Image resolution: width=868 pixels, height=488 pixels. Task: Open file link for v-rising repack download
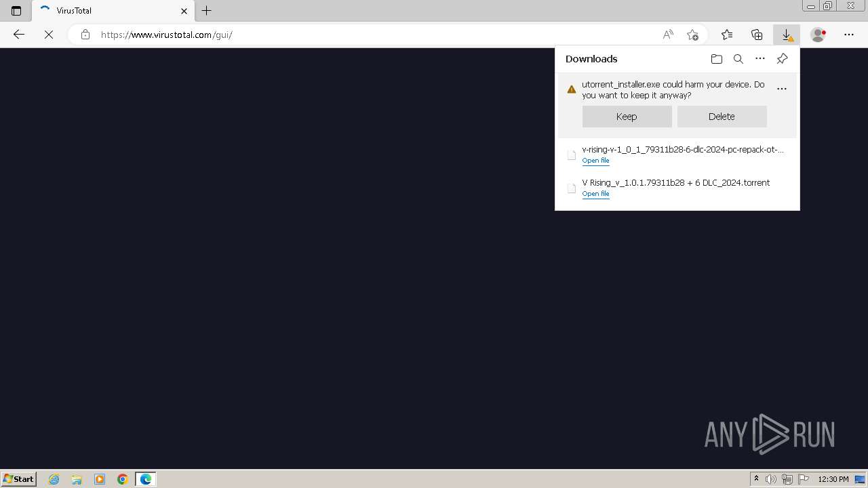(595, 161)
